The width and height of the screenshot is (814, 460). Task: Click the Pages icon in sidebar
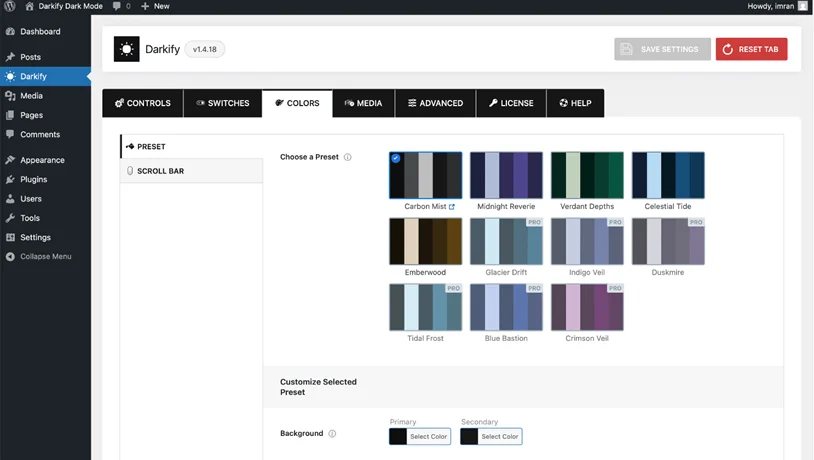click(x=10, y=115)
